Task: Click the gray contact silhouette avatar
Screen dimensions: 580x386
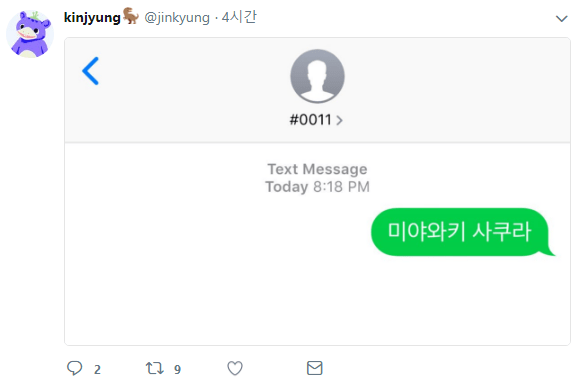Action: tap(317, 76)
